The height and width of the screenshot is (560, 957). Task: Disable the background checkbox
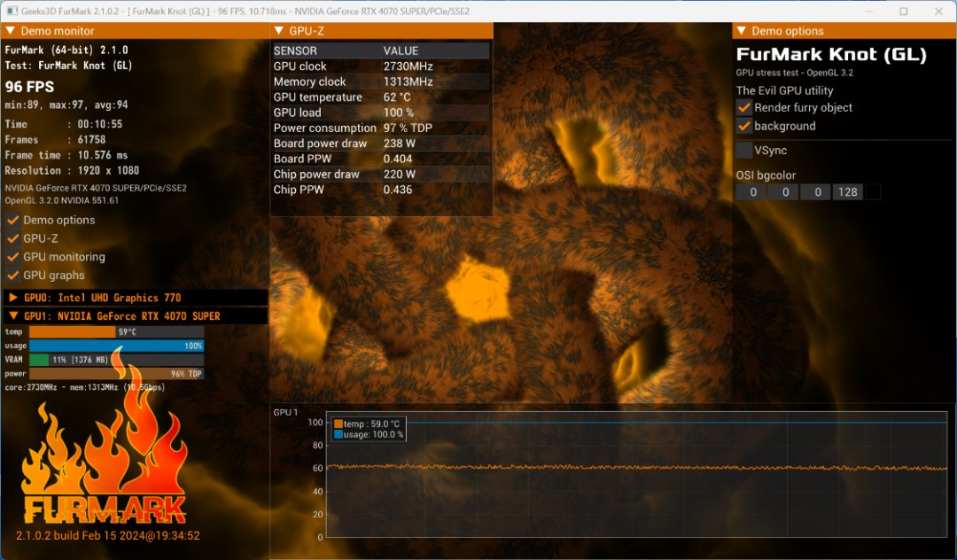tap(744, 127)
